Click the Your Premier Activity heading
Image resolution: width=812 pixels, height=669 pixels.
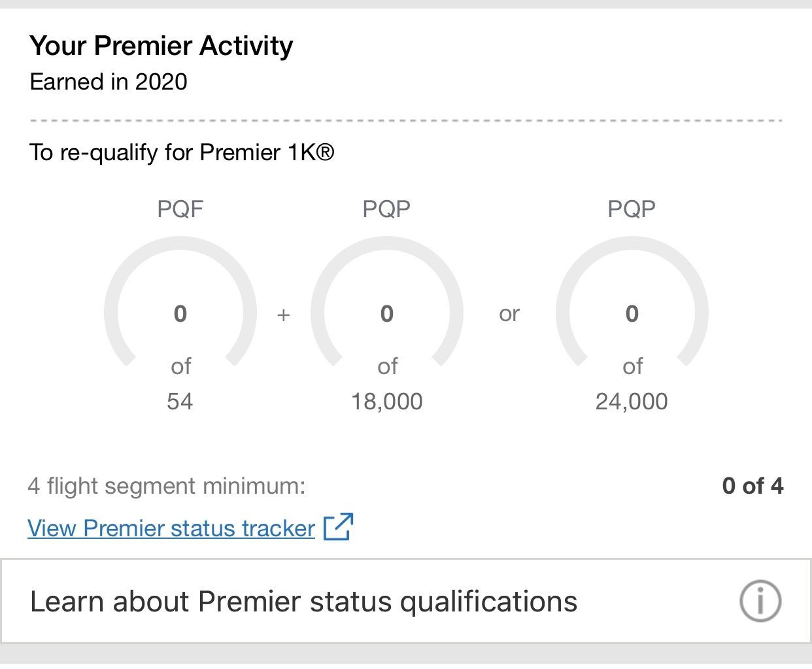pyautogui.click(x=161, y=46)
